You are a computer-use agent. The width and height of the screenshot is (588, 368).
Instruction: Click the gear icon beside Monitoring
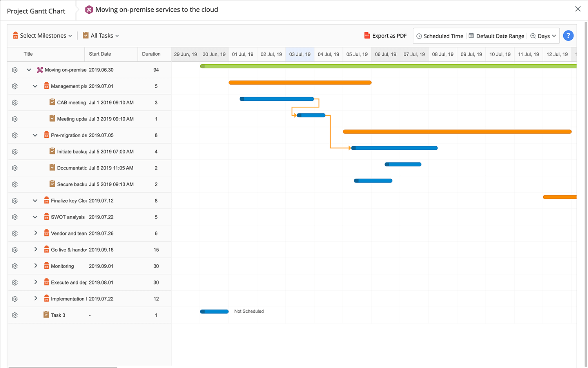pyautogui.click(x=15, y=266)
